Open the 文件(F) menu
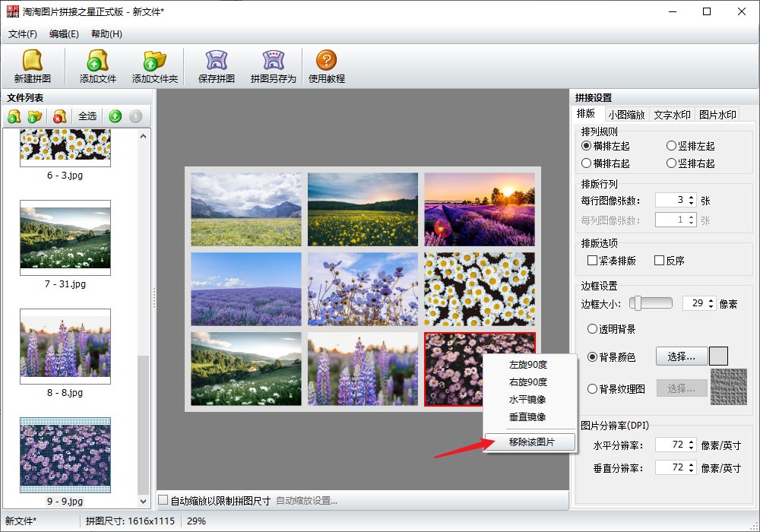Viewport: 760px width, 532px height. (x=22, y=34)
